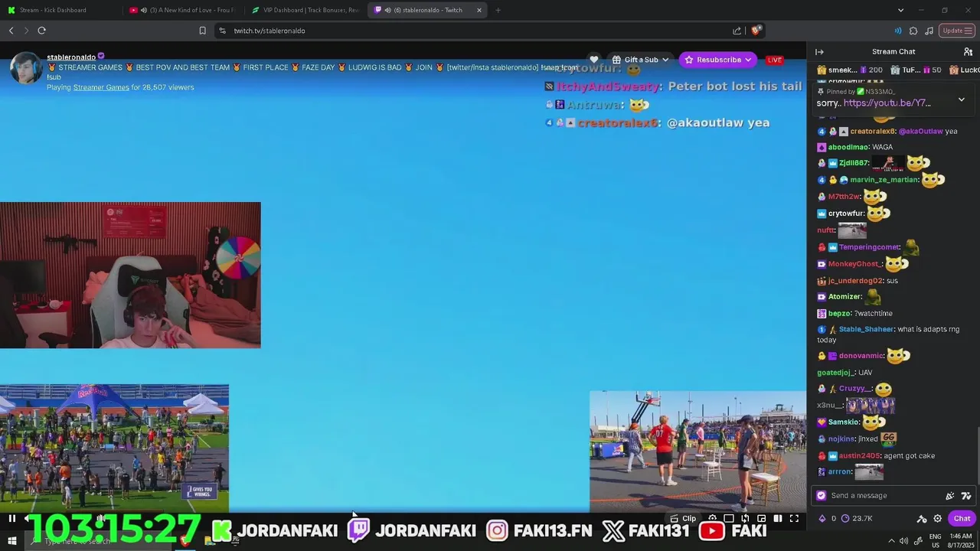Open the ENG US language switcher
This screenshot has height=551, width=980.
(x=935, y=541)
